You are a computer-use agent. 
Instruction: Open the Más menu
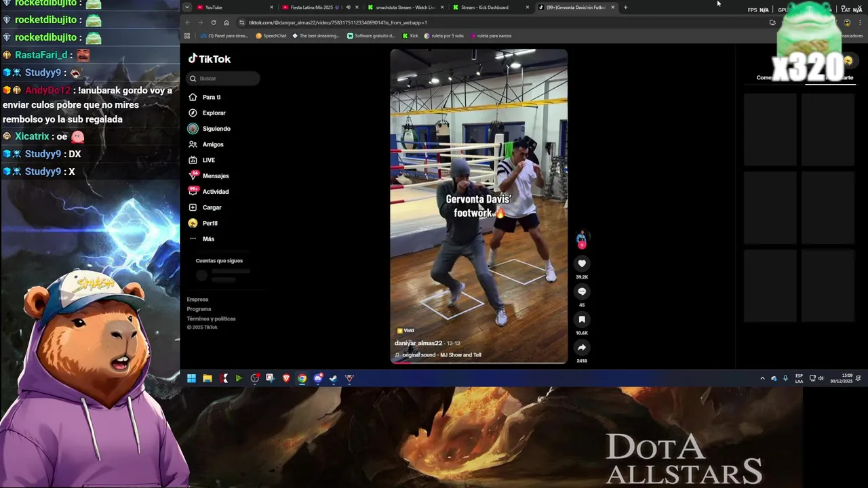tap(201, 239)
